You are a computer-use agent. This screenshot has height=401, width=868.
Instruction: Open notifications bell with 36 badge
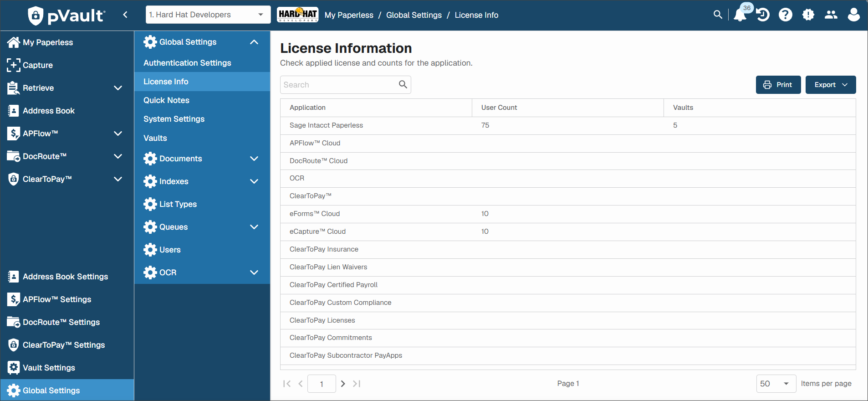coord(740,15)
